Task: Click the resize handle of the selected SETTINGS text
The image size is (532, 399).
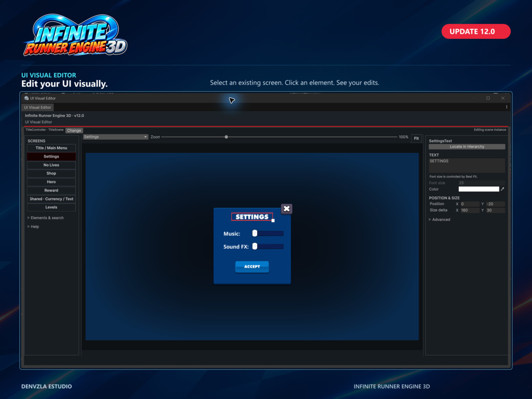Action: pyautogui.click(x=273, y=220)
